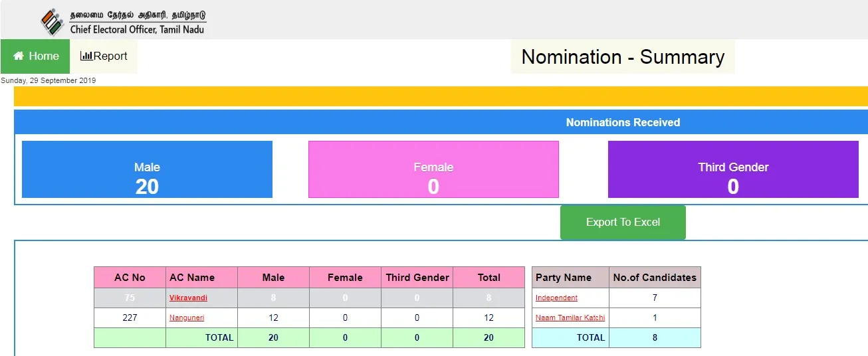This screenshot has width=868, height=356.
Task: Open the Nanguneri constituency link
Action: (x=187, y=317)
